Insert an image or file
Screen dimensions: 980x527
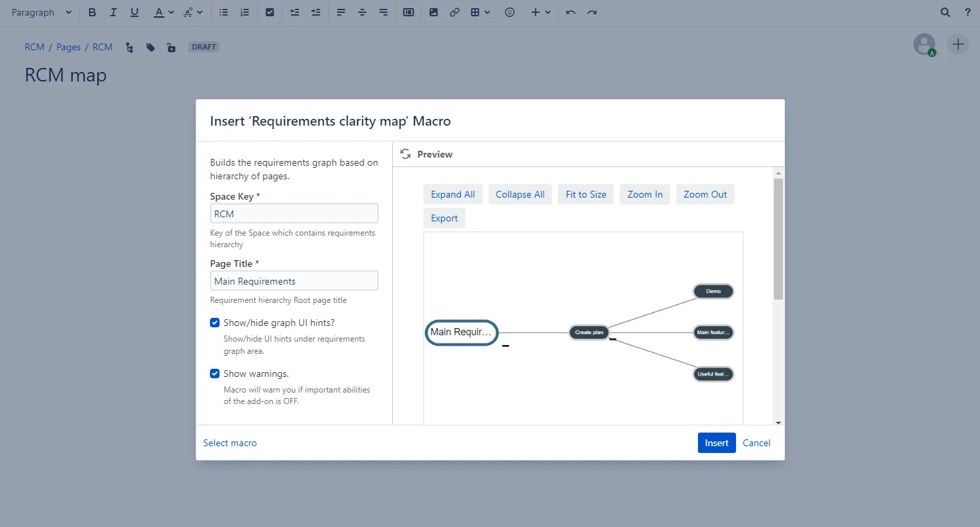click(x=434, y=12)
